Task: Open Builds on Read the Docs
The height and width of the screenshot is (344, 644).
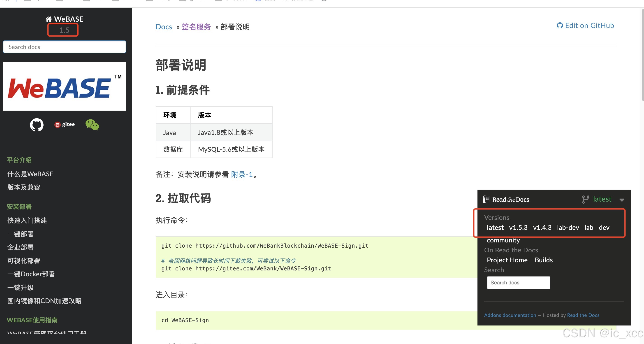Action: tap(544, 260)
